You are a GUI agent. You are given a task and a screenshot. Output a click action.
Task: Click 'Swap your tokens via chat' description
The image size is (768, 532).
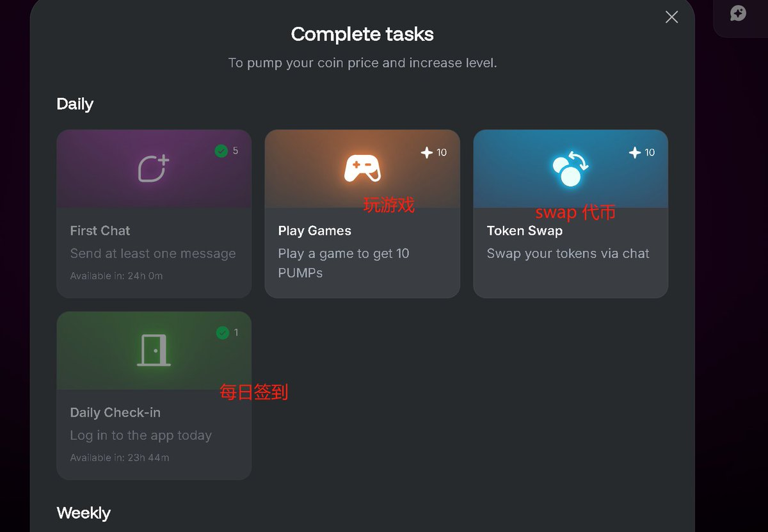coord(568,254)
